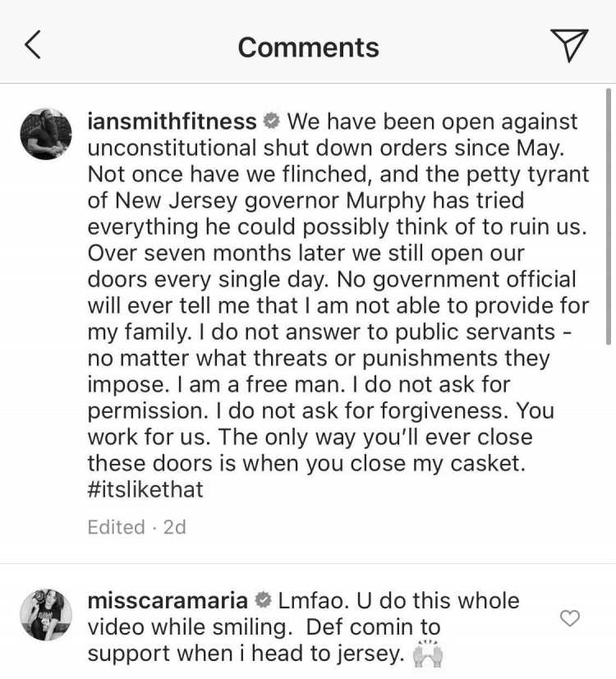
Task: Click the misscaramaria username
Action: [168, 601]
